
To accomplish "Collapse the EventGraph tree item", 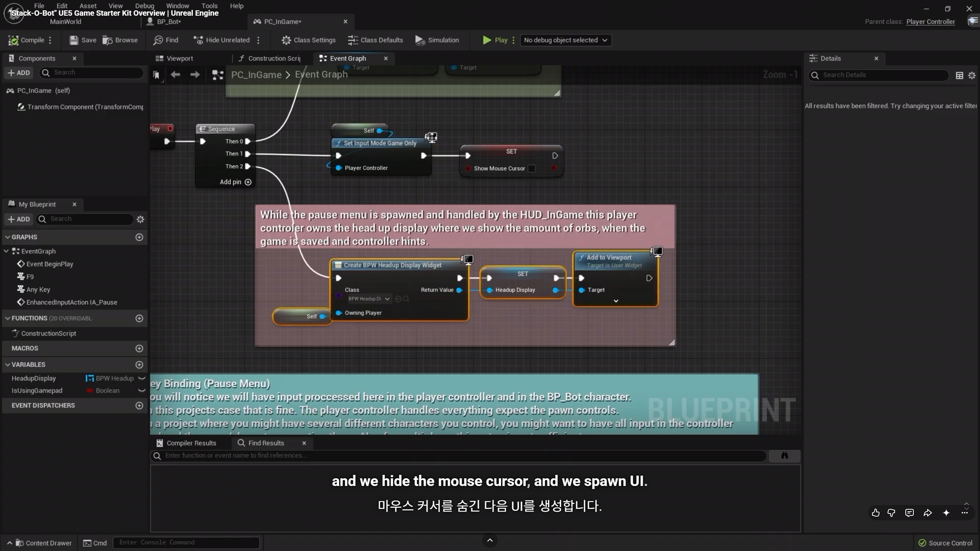I will (7, 251).
